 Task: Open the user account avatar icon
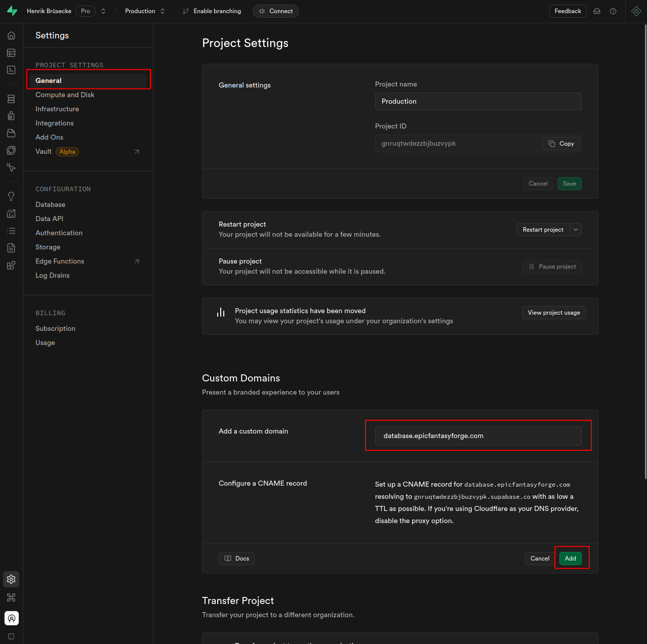[11, 618]
